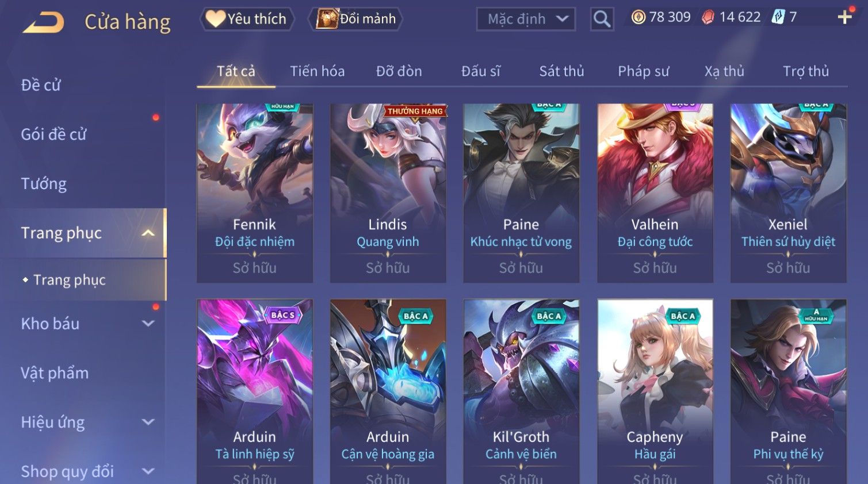Open the Mặc định sort dropdown
868x484 pixels.
(526, 19)
